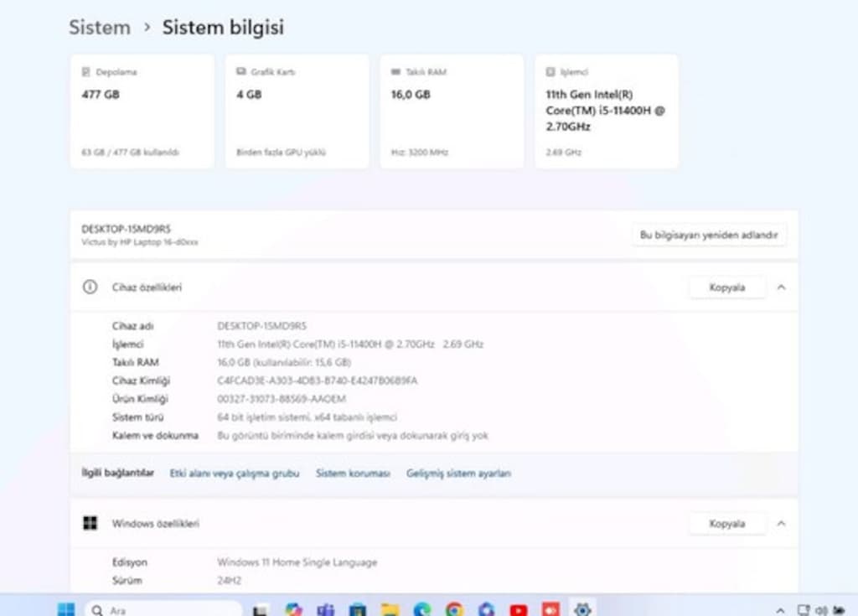The image size is (858, 616).
Task: Open Microsoft Store from the taskbar
Action: tap(358, 609)
